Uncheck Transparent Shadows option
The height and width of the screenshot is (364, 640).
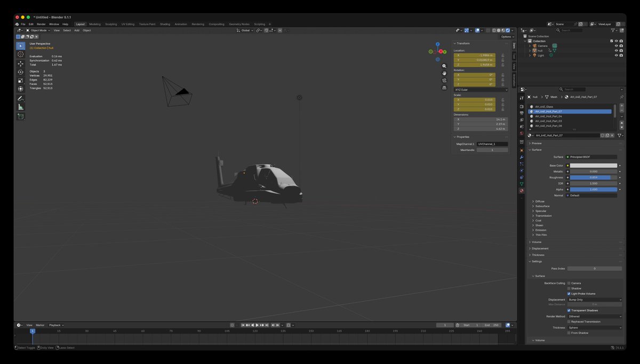pos(569,310)
